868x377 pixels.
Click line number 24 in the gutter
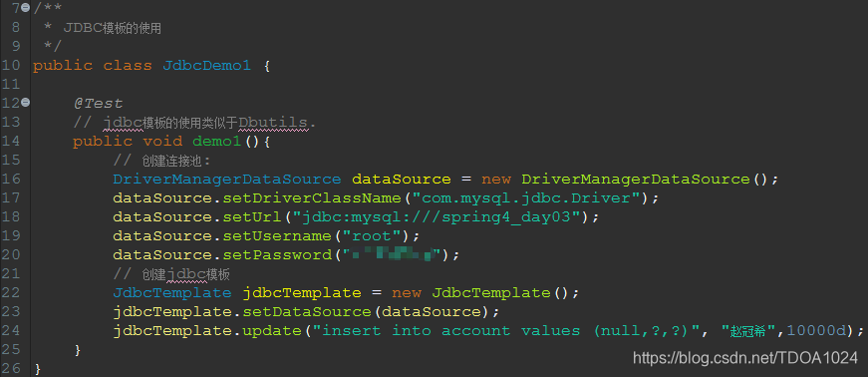[x=11, y=331]
